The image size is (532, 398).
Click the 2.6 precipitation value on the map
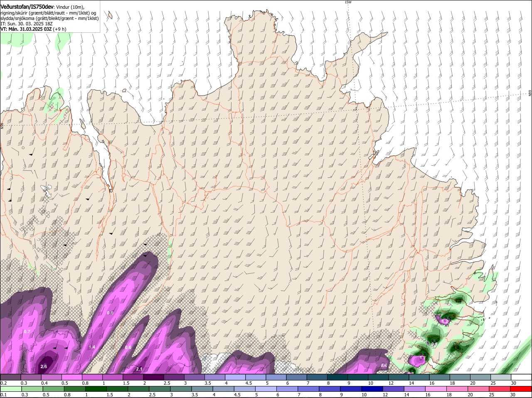click(x=44, y=366)
